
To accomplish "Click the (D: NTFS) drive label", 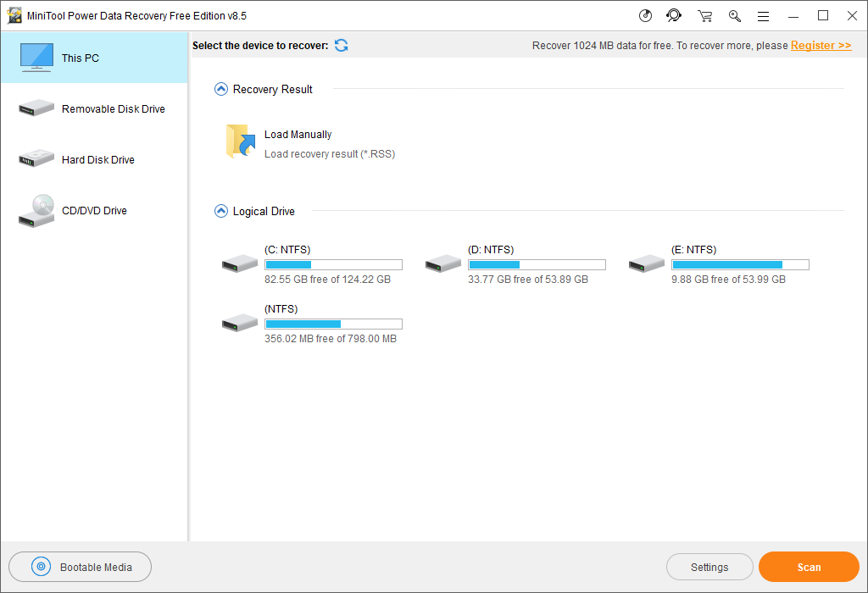I will [491, 249].
